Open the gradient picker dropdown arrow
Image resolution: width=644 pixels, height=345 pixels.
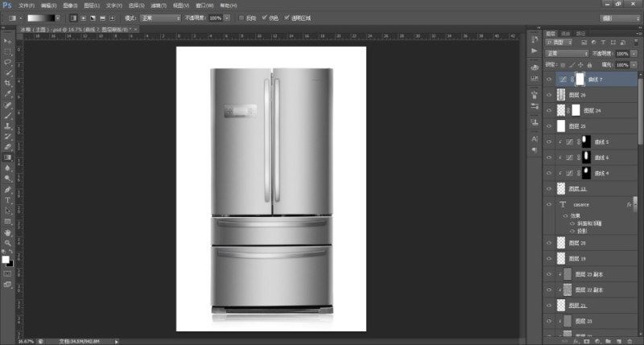click(58, 18)
